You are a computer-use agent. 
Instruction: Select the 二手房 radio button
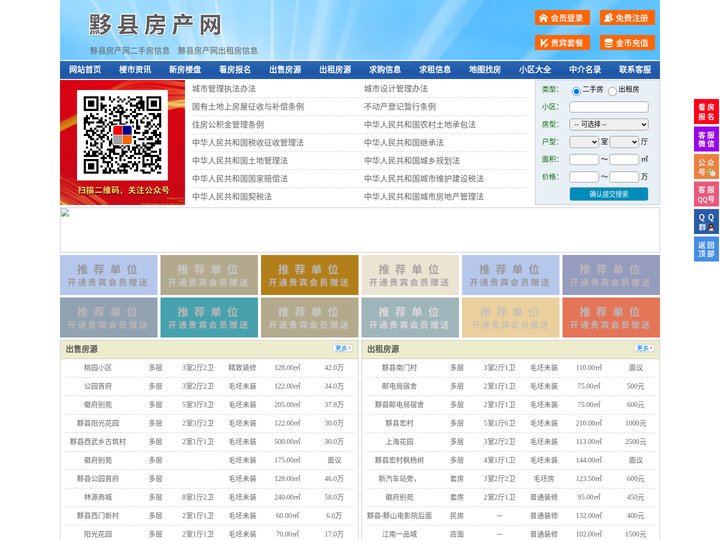tap(576, 91)
